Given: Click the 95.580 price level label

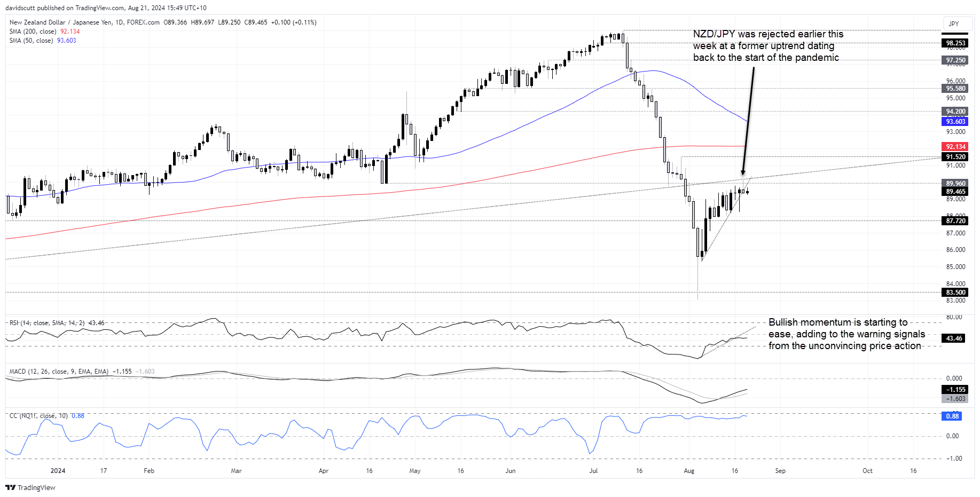Looking at the screenshot, I should click(955, 89).
